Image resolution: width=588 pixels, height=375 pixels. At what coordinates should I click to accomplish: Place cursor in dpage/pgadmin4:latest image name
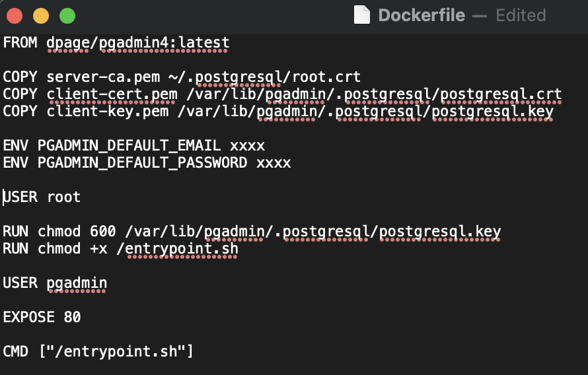pyautogui.click(x=137, y=43)
